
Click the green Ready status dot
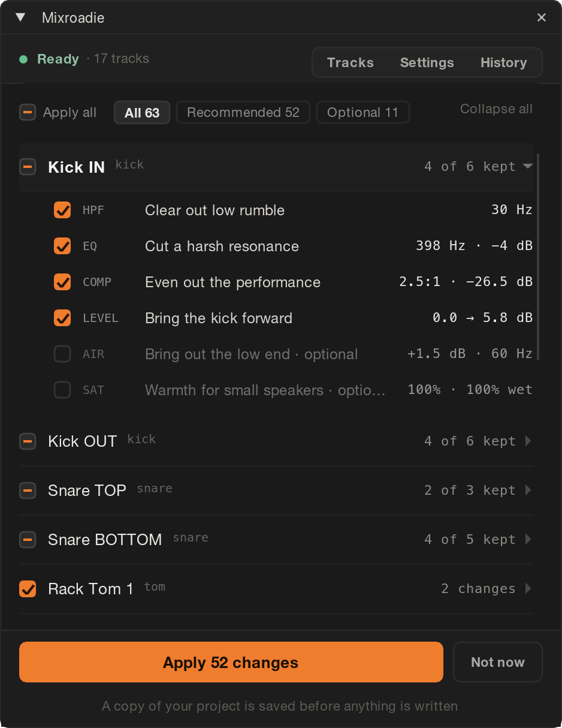pos(23,59)
